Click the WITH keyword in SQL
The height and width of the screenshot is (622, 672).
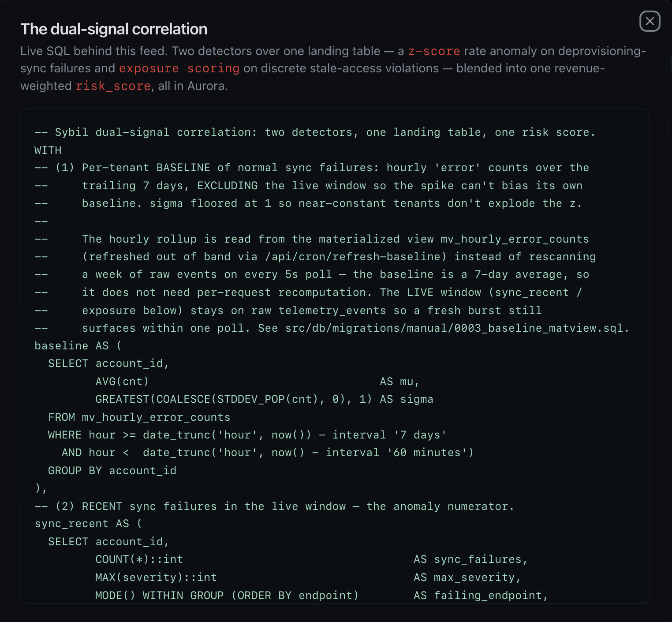click(48, 150)
